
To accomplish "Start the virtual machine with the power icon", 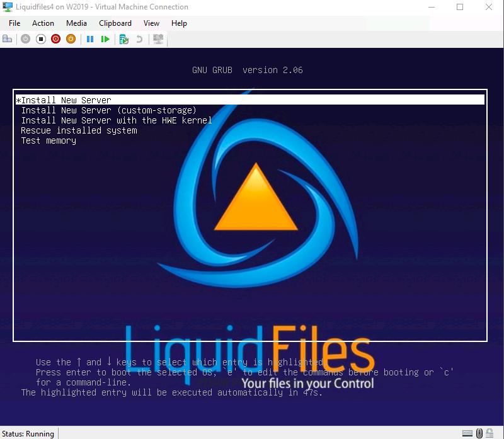I will pos(25,39).
